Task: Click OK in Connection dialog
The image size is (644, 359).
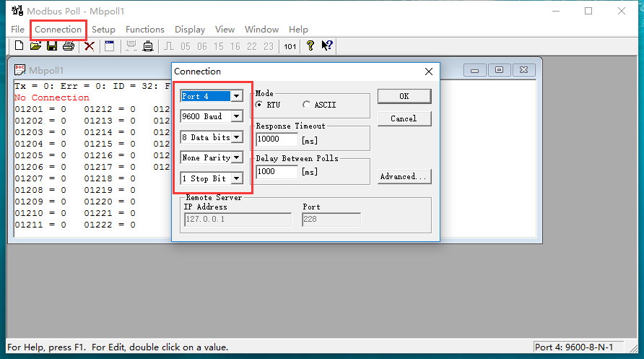Action: pos(404,96)
